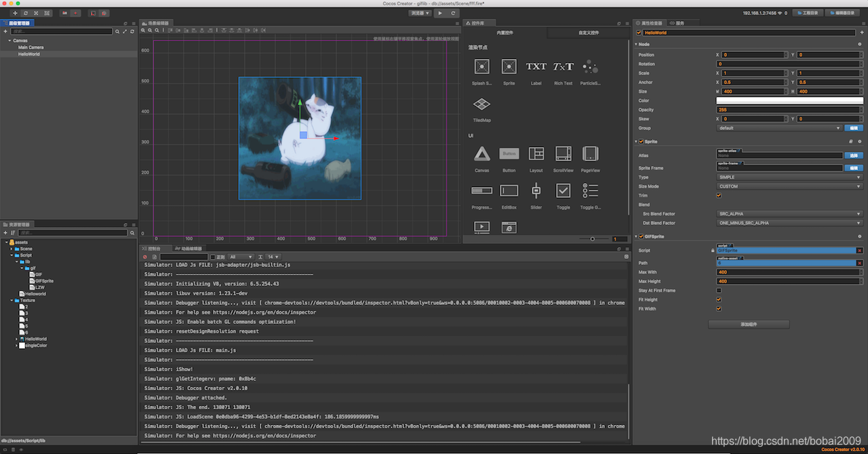Open the preview platform dropdown near Play

(x=420, y=13)
